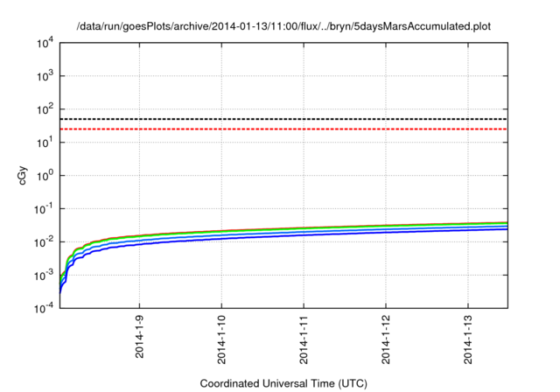Viewport: 560px width, 392px height.
Task: Select the 10^-2 y-axis label
Action: (44, 241)
